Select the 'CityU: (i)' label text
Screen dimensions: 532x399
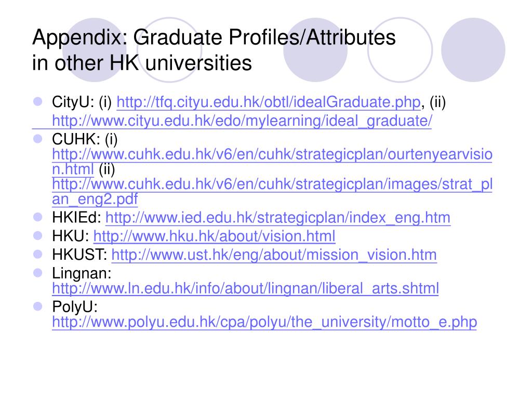pos(82,102)
